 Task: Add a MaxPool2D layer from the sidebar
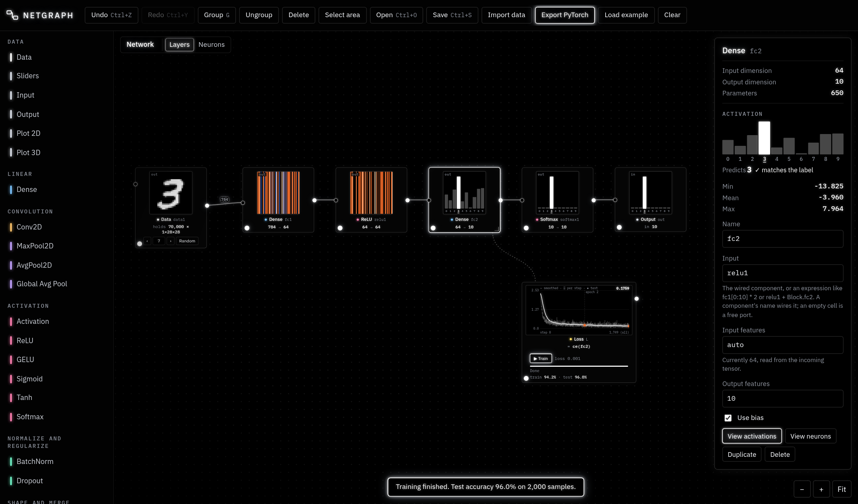pos(35,246)
